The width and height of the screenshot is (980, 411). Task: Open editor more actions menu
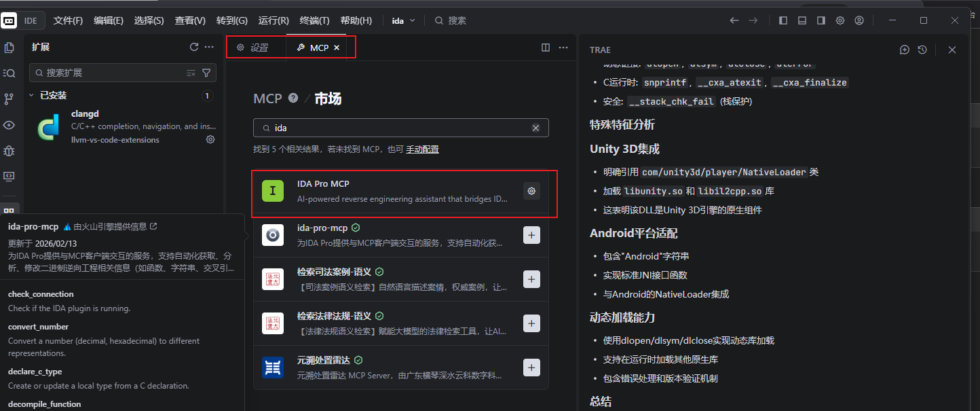[563, 48]
